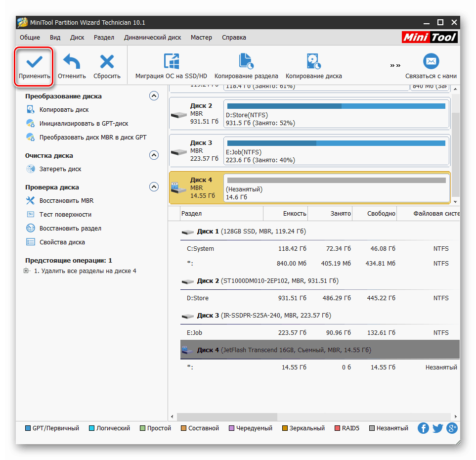Image resolution: width=476 pixels, height=460 pixels.
Task: Expand pending operation 1 tree node
Action: 26,271
